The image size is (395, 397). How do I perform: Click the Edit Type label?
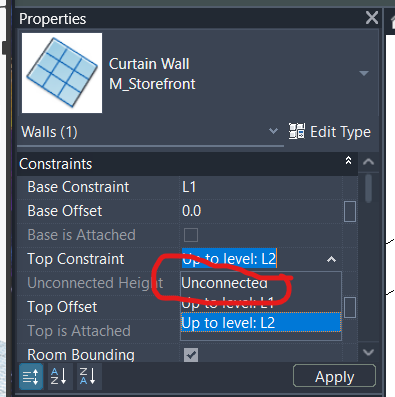(x=340, y=132)
